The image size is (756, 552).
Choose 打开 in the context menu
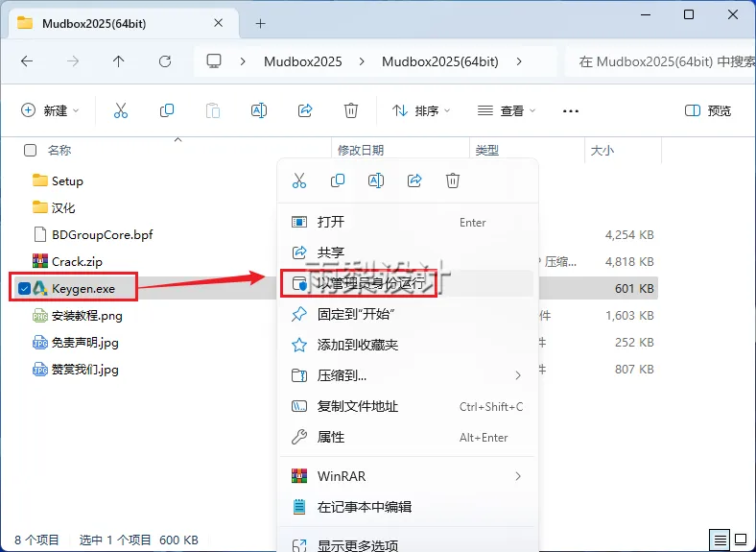coord(408,222)
